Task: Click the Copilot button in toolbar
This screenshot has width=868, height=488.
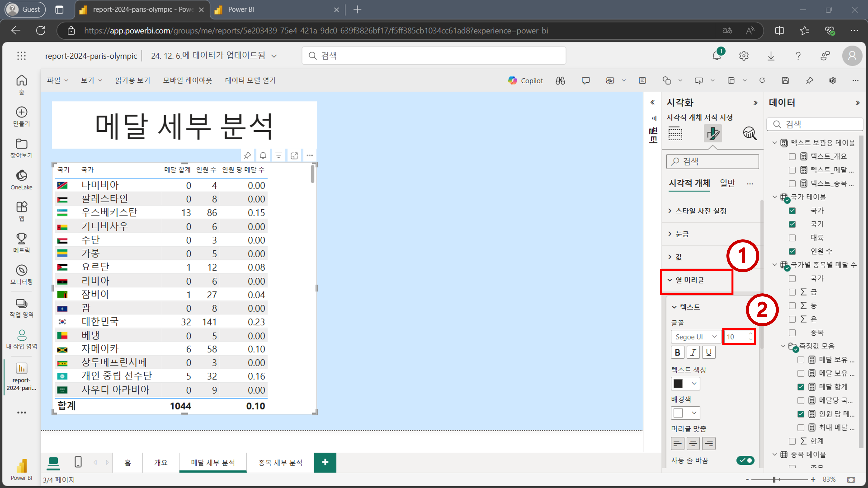Action: (525, 80)
